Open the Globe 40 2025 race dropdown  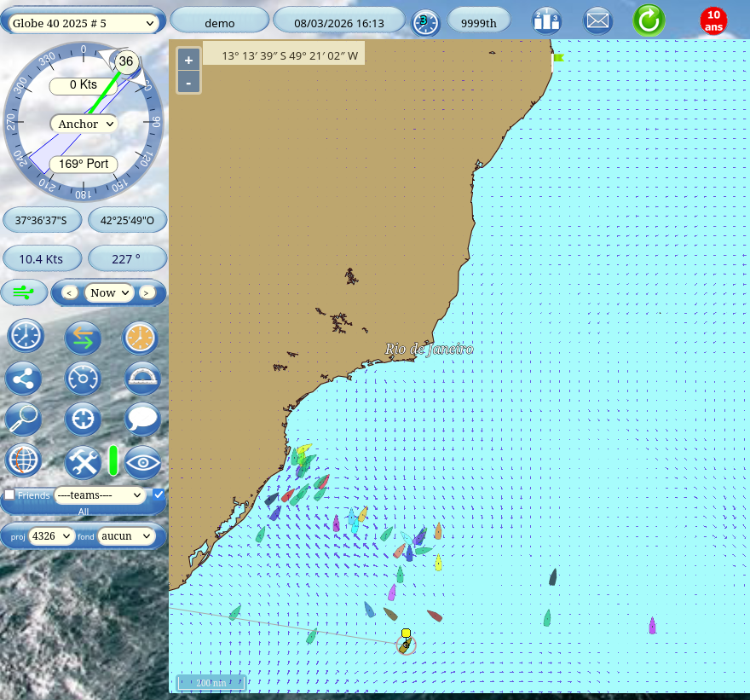(x=84, y=21)
